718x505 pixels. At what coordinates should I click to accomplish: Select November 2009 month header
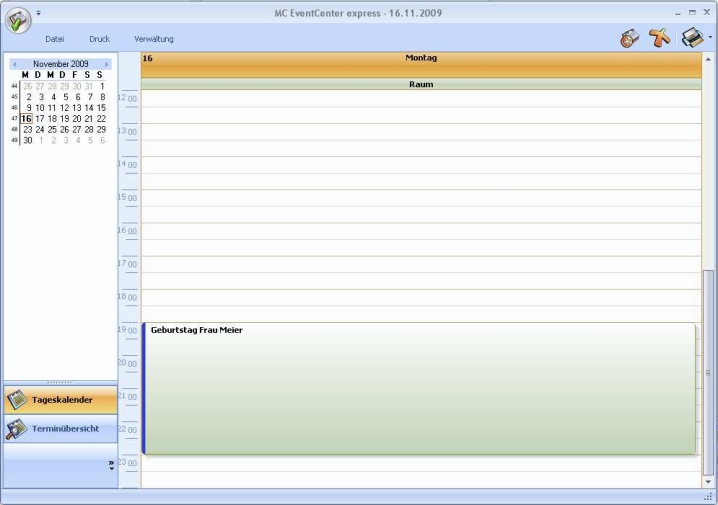tap(60, 64)
